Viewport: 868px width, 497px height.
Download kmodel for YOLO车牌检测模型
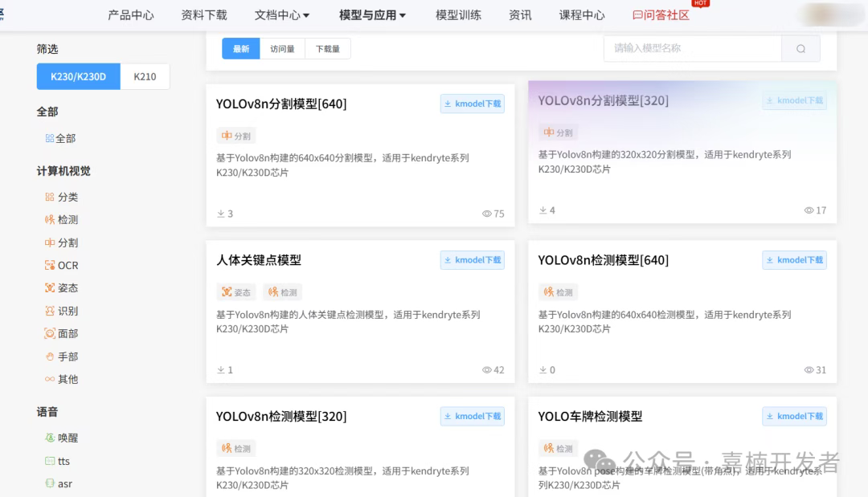pyautogui.click(x=794, y=416)
